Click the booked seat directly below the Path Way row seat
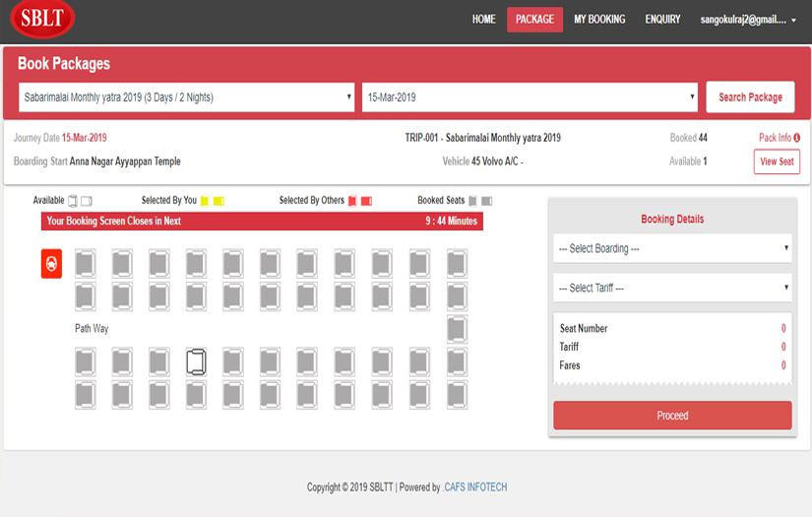This screenshot has width=812, height=517. tap(458, 361)
